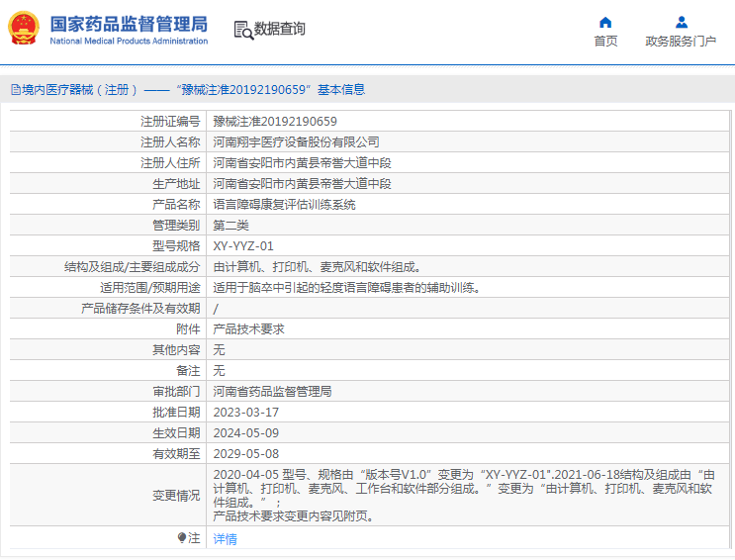
Task: Click the 国家药品监督管理局 title
Action: pyautogui.click(x=129, y=24)
